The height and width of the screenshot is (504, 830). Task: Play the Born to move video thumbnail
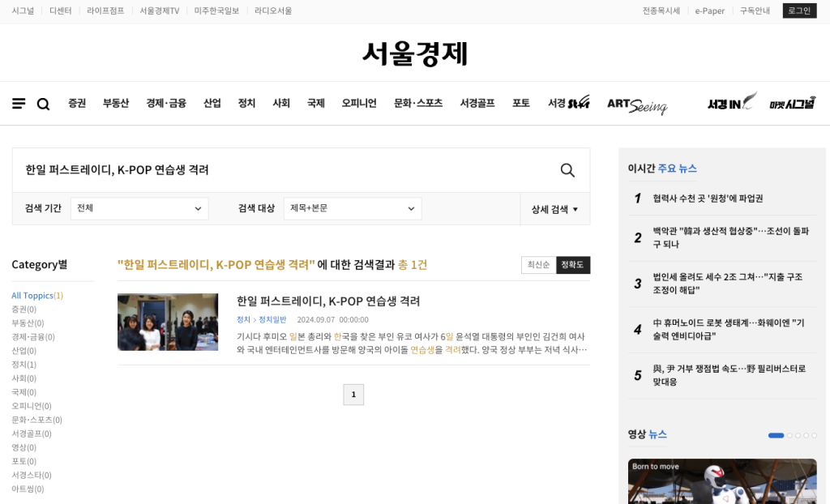click(722, 481)
